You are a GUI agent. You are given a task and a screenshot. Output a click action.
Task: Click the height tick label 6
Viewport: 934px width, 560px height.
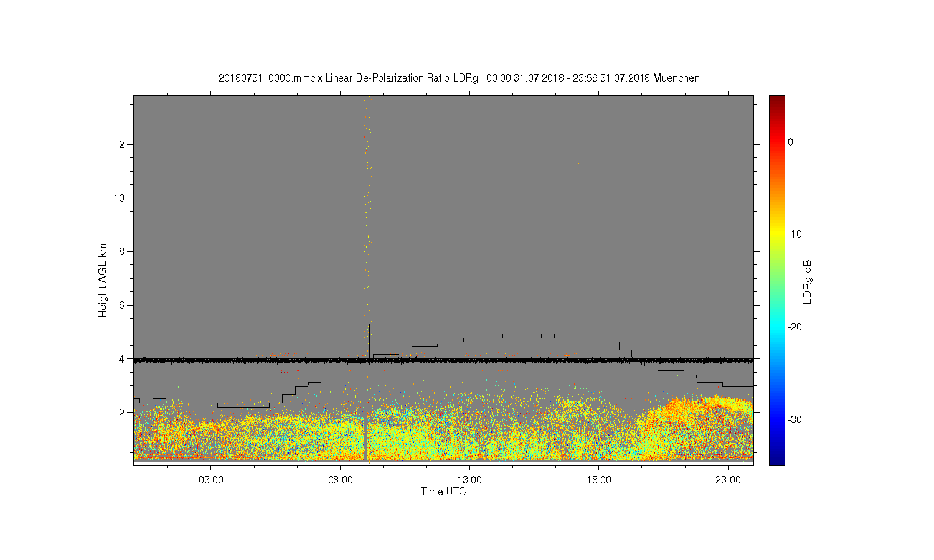pyautogui.click(x=122, y=306)
